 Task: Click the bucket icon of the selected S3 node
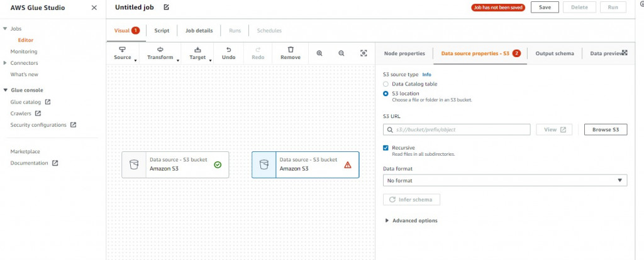264,165
